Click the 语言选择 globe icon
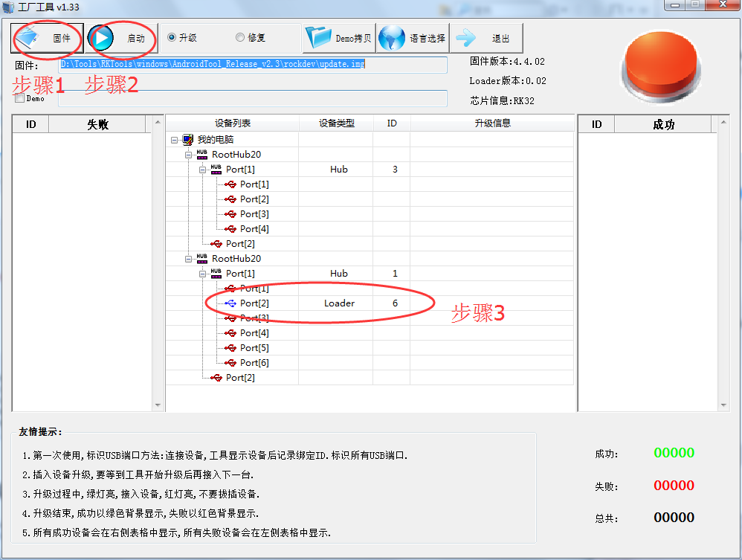The image size is (742, 560). point(392,38)
